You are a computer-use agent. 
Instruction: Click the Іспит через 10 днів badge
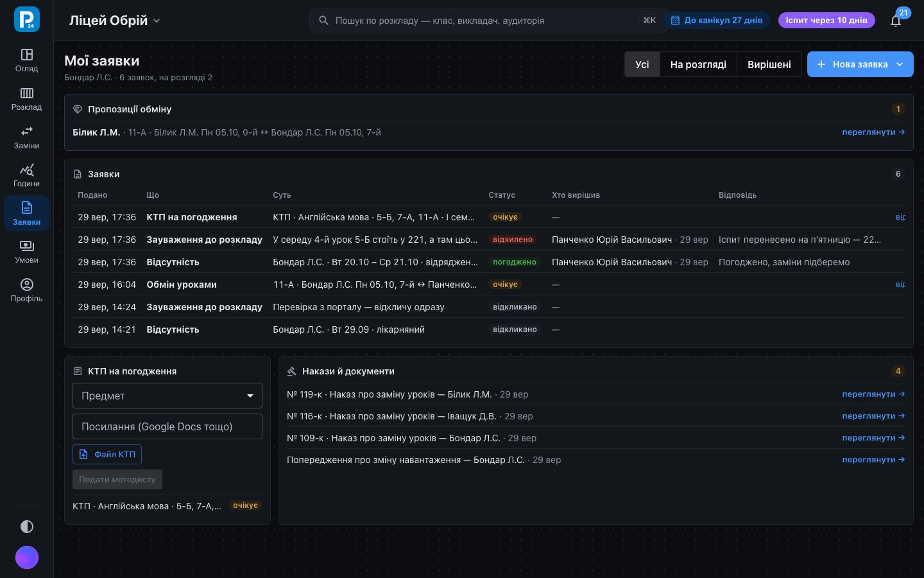[x=826, y=21]
